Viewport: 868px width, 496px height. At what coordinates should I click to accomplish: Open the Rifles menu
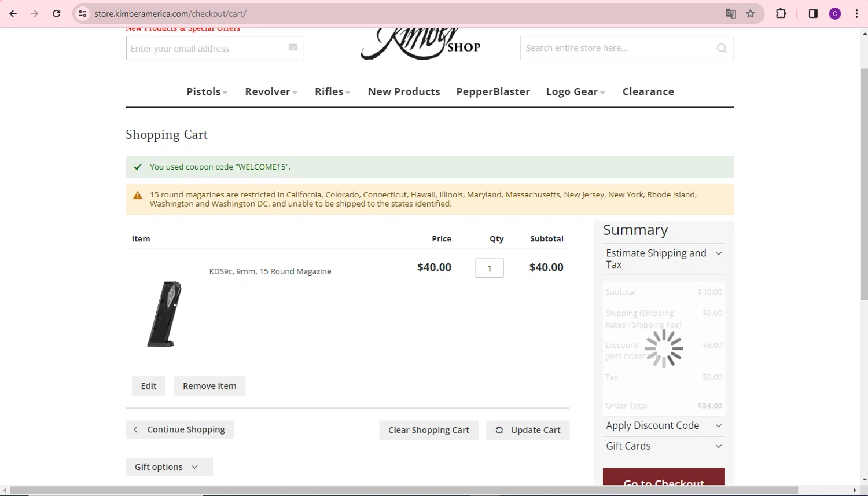click(x=332, y=91)
